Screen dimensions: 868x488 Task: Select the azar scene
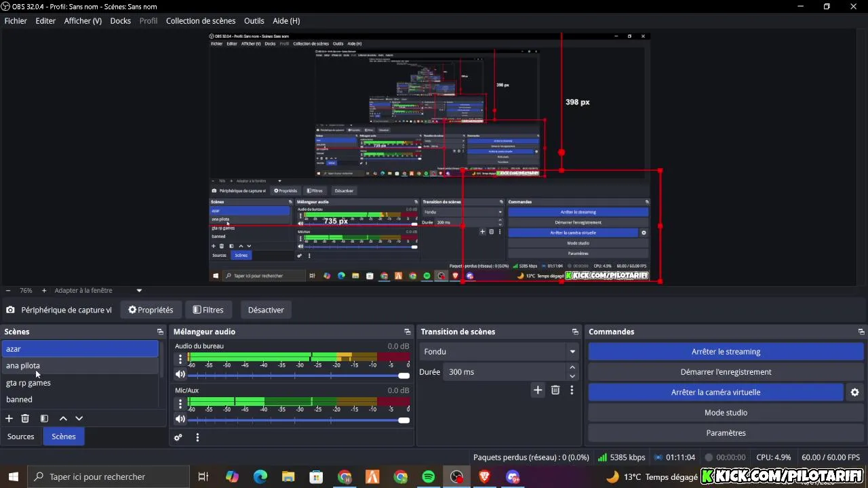click(80, 349)
